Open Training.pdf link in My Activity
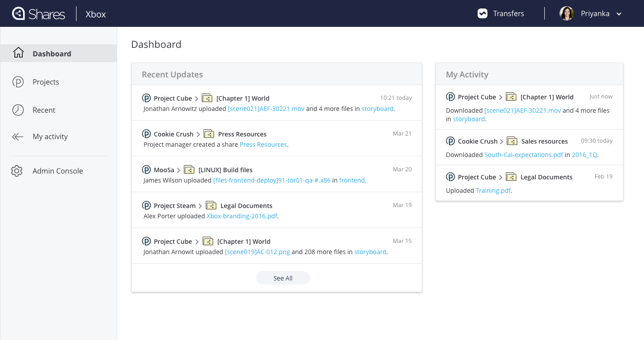The height and width of the screenshot is (340, 644). point(493,191)
